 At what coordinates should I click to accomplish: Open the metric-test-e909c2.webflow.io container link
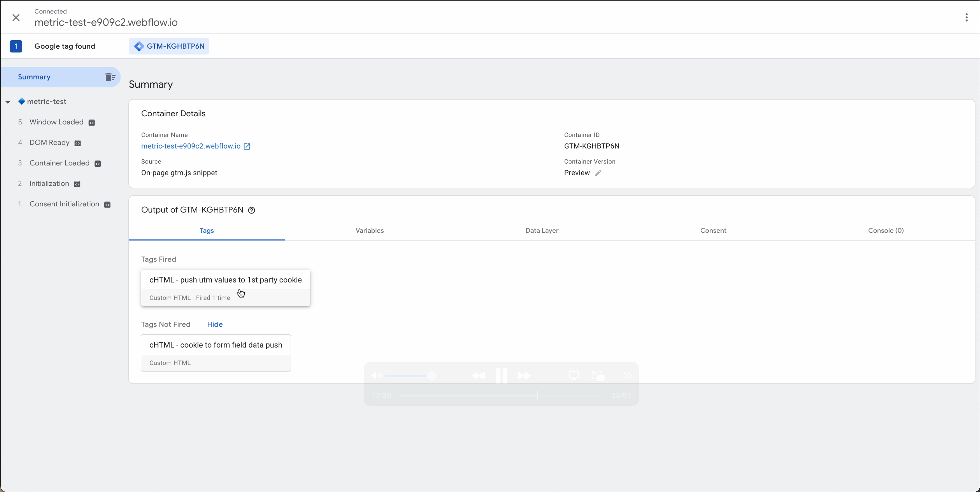191,146
